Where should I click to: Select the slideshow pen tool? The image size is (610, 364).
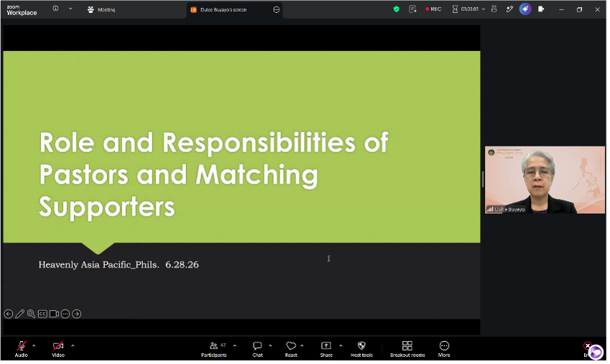pos(20,315)
